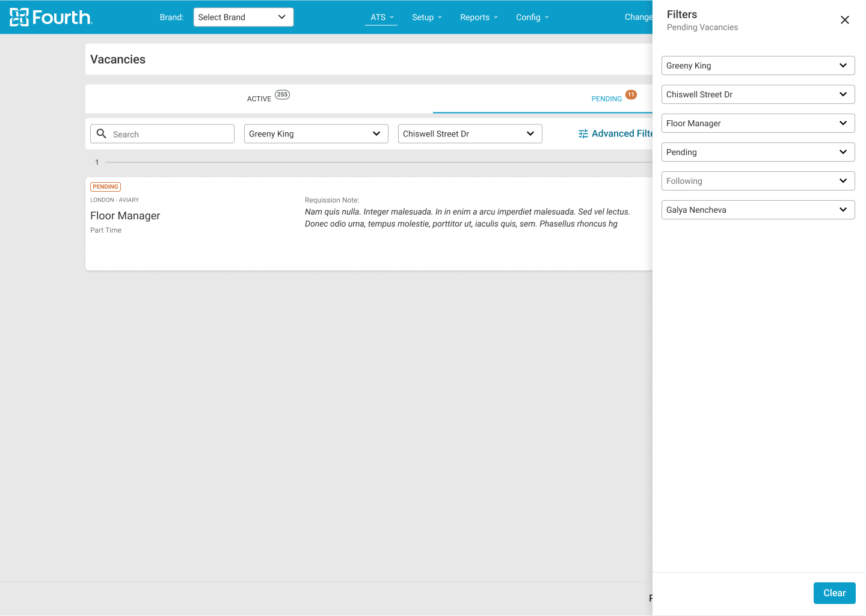
Task: Close the Filters panel with the X icon
Action: pos(844,20)
